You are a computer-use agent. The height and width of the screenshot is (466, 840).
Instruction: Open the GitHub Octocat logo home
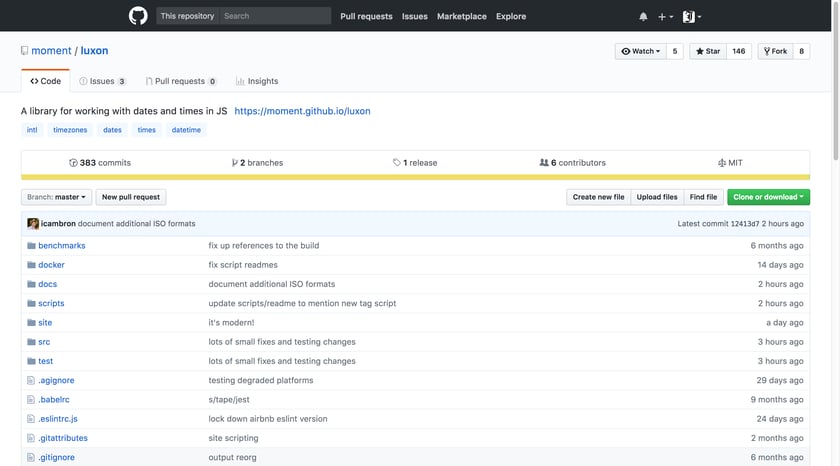[x=138, y=16]
